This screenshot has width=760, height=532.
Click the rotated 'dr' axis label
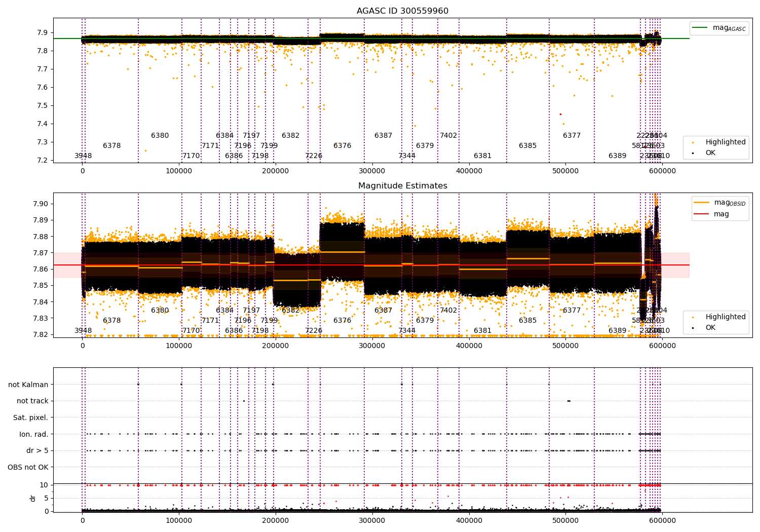tap(33, 498)
